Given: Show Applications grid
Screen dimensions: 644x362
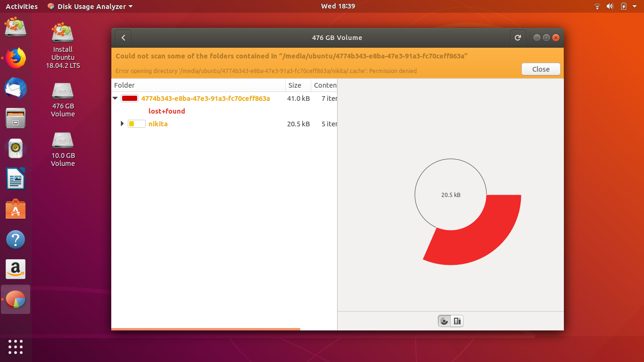Looking at the screenshot, I should pyautogui.click(x=16, y=346).
